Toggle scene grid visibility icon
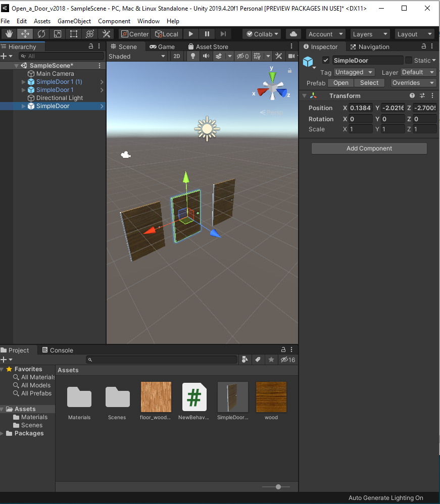The height and width of the screenshot is (504, 440). [257, 56]
